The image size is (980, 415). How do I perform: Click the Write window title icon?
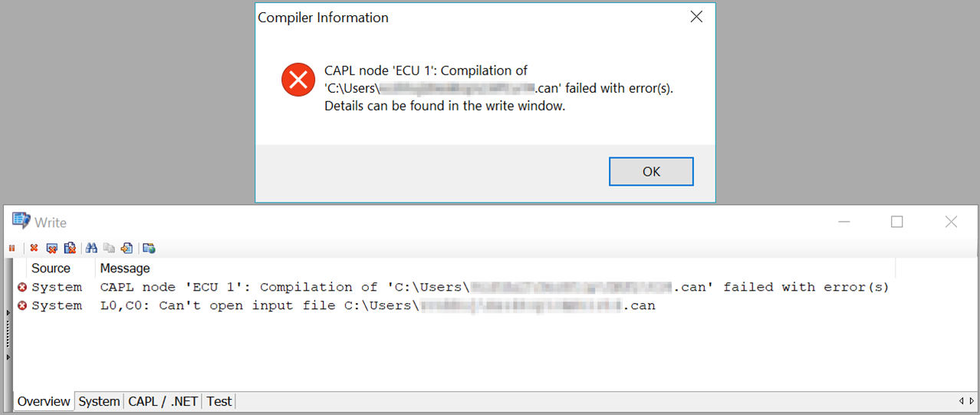(21, 222)
